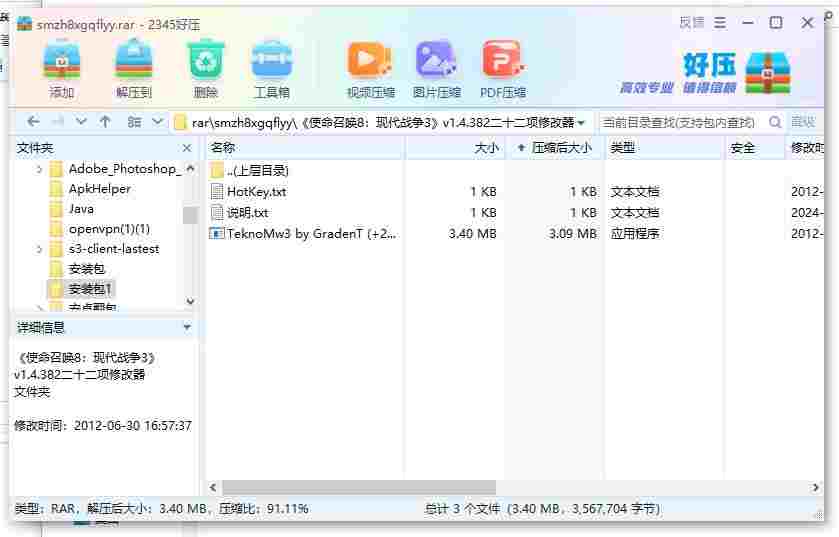Select the TeknoMw3 by GradenT file name
The width and height of the screenshot is (839, 537).
pos(312,234)
